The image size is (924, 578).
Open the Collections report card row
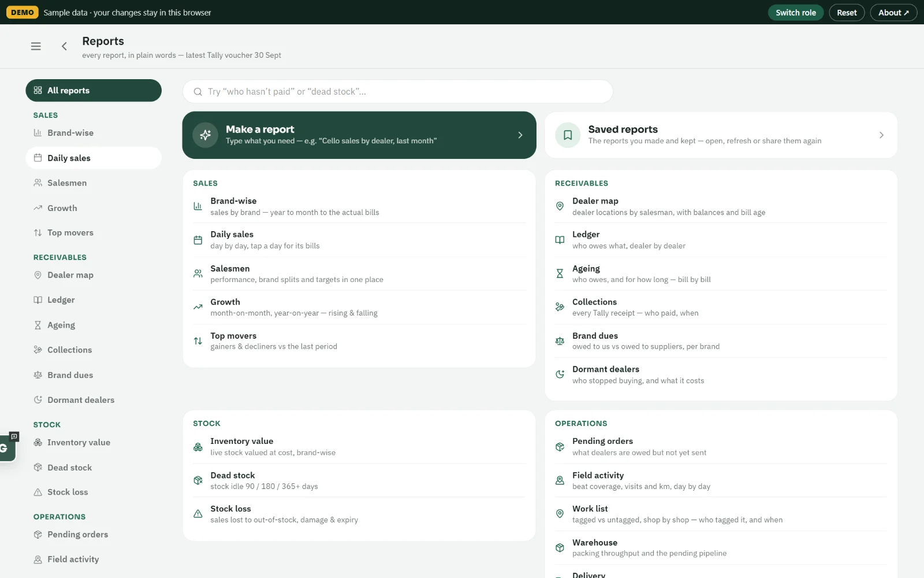click(721, 307)
